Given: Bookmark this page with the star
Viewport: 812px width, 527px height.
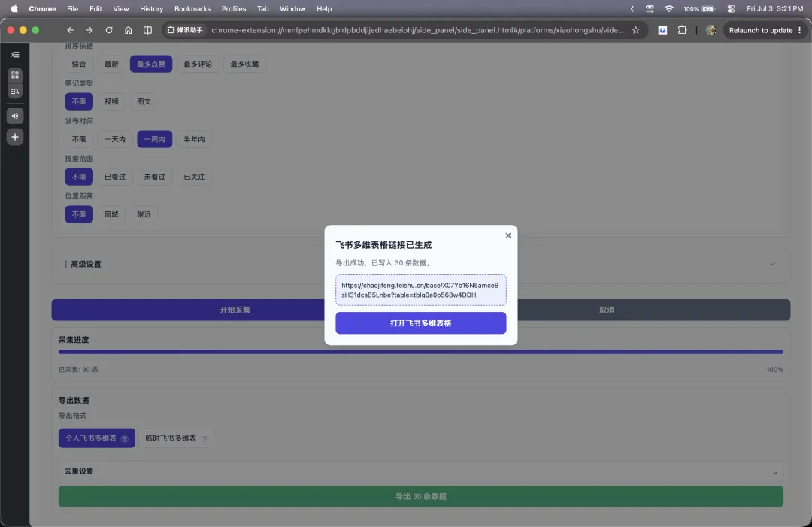Looking at the screenshot, I should click(636, 30).
